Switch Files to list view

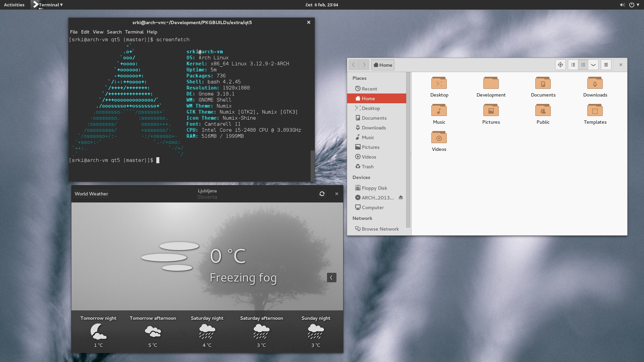(x=573, y=65)
